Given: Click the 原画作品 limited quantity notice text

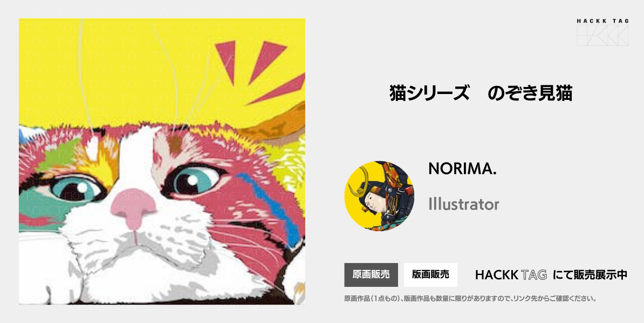Looking at the screenshot, I should tap(470, 299).
